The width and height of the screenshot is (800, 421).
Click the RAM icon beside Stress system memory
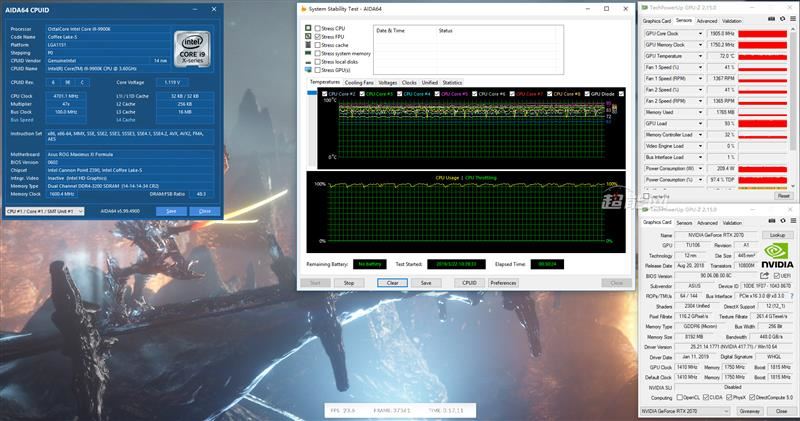pos(308,53)
